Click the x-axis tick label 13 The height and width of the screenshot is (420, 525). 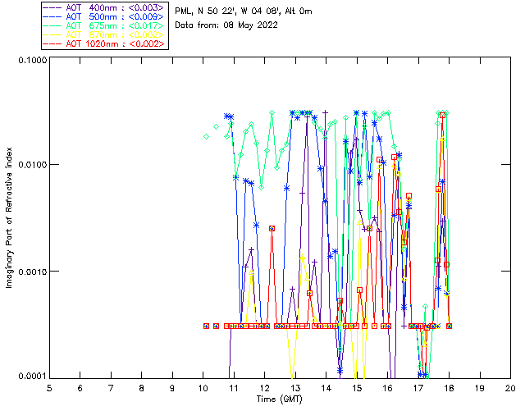(x=295, y=387)
